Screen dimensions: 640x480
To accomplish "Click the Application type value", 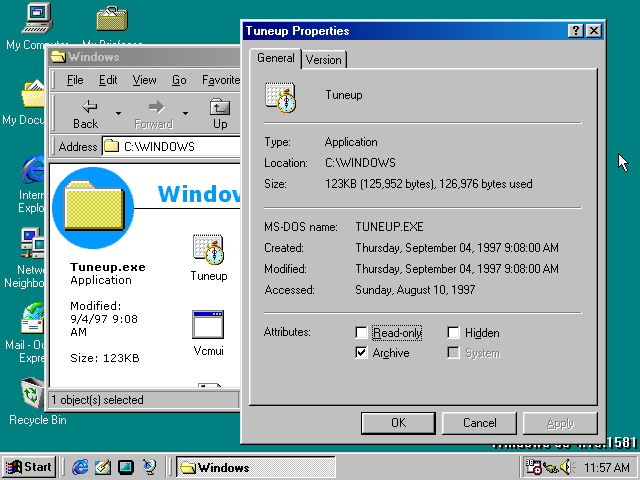I will click(351, 142).
